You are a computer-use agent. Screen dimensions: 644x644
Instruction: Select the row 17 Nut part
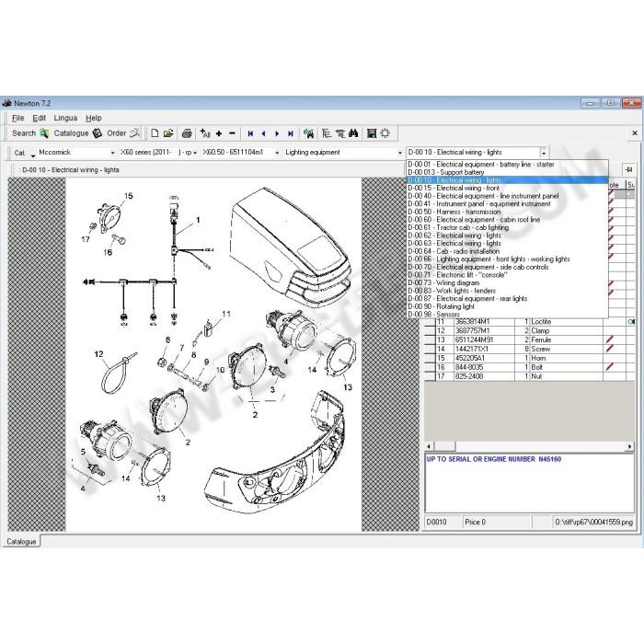point(530,376)
